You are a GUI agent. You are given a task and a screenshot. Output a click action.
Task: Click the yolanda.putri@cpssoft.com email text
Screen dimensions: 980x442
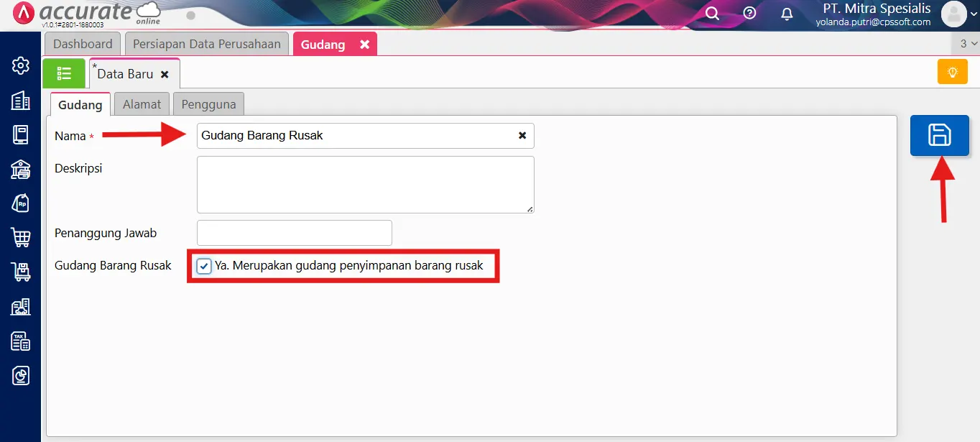(873, 22)
